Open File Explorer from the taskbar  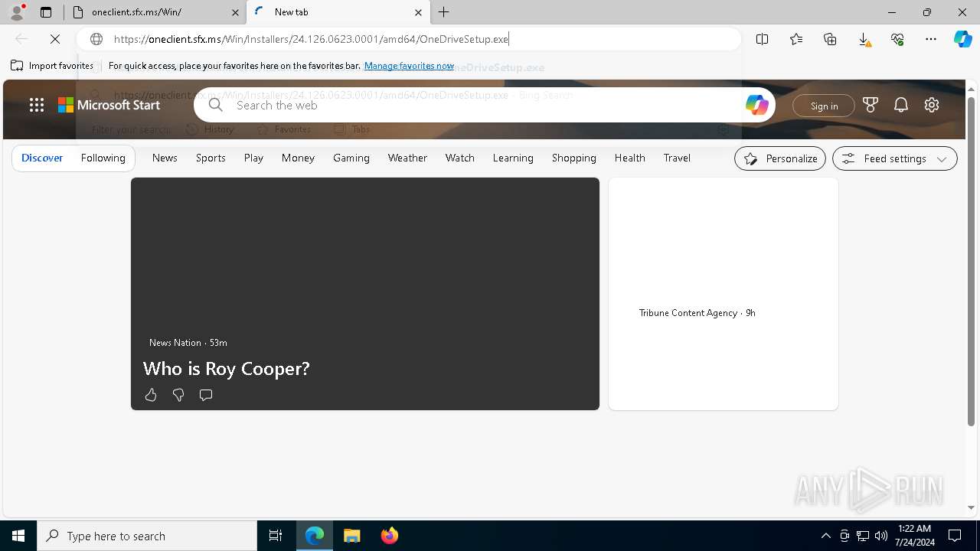point(351,536)
